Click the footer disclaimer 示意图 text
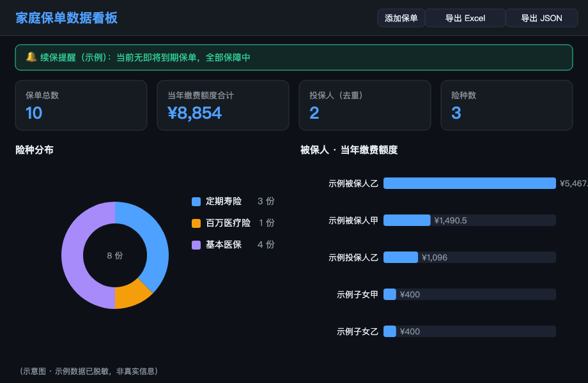This screenshot has height=383, width=588. point(89,371)
